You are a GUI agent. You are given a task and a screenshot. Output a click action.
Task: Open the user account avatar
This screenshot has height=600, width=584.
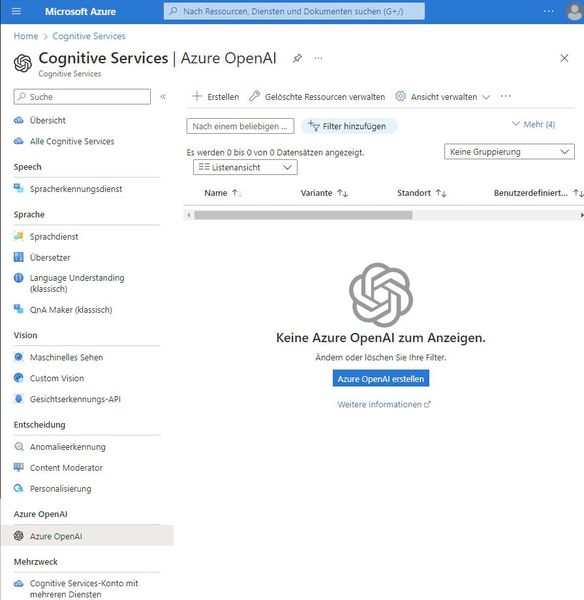coord(574,11)
